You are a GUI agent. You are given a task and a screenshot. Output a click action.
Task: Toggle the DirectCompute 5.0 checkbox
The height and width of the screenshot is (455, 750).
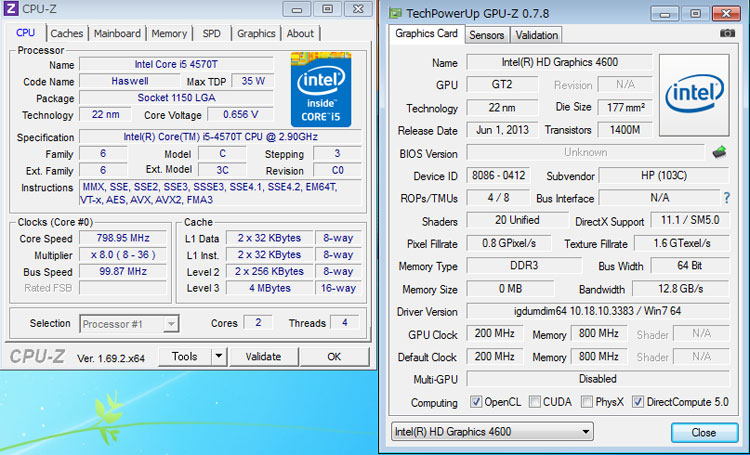[x=638, y=401]
